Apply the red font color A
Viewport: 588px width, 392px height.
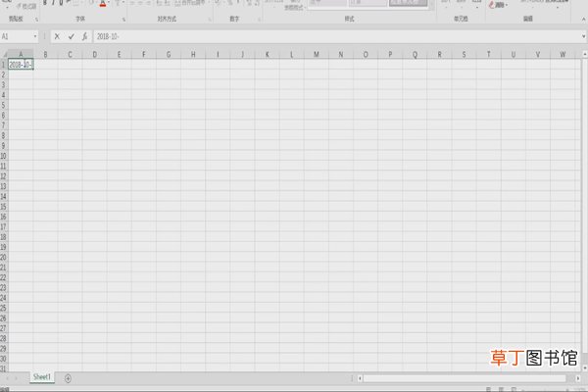click(x=103, y=3)
